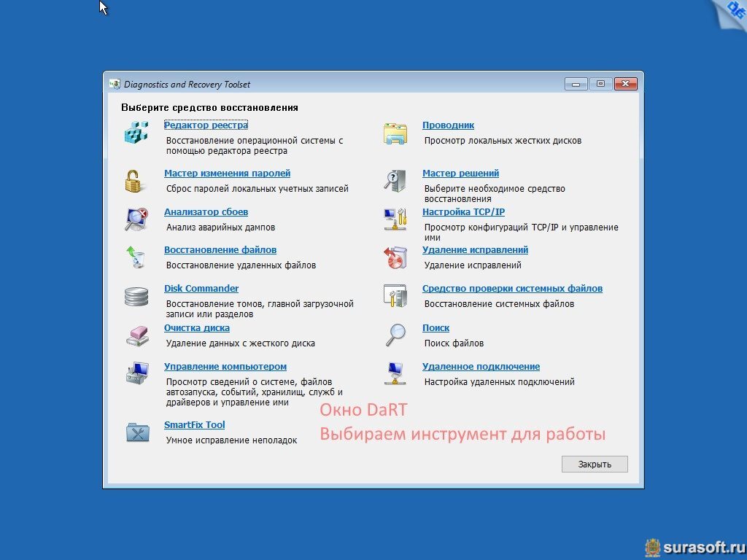Open Восстановление файлов link
This screenshot has width=747, height=560.
pyautogui.click(x=220, y=250)
